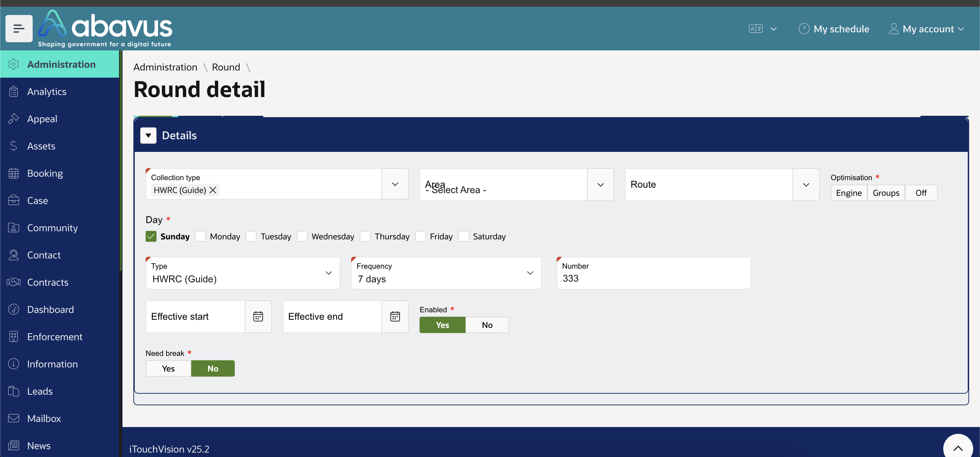Open My schedule link

coord(834,29)
